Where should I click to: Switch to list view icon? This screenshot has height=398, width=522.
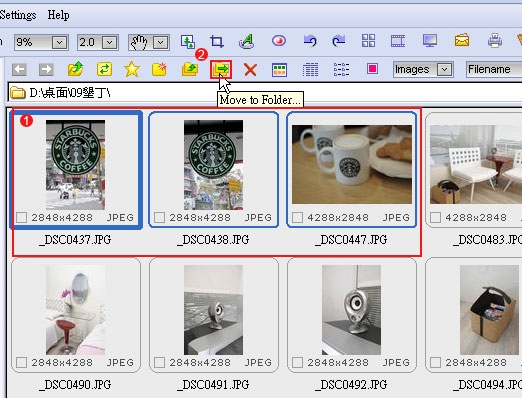point(341,70)
